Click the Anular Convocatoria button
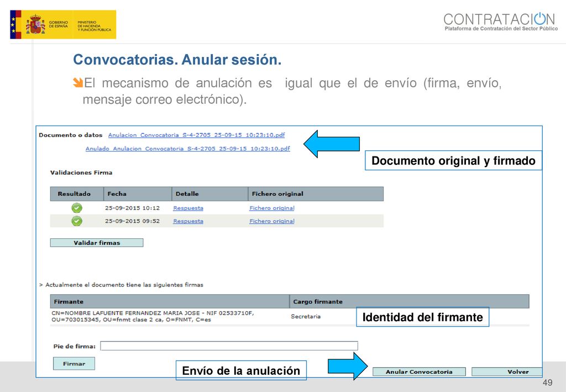This screenshot has width=566, height=392. [x=419, y=372]
